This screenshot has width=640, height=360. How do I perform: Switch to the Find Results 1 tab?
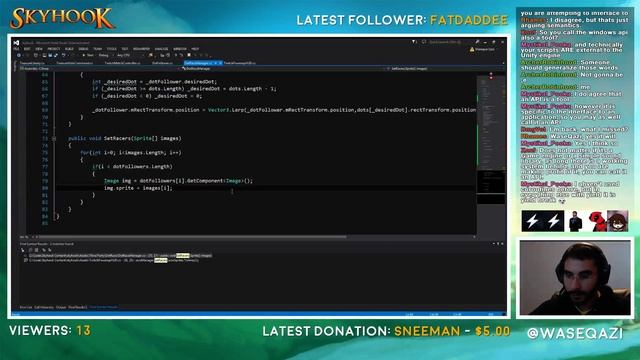[78, 307]
